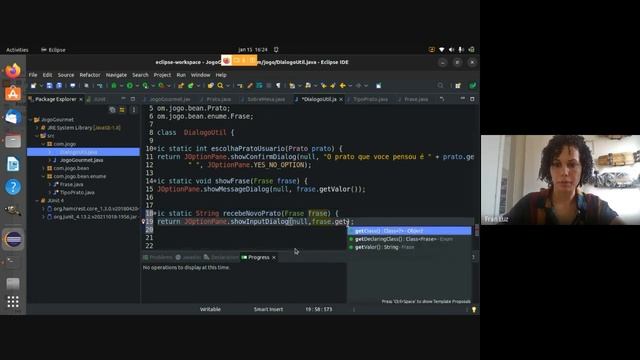The width and height of the screenshot is (640, 360).
Task: Click the New Java Class icon
Action: 191,86
